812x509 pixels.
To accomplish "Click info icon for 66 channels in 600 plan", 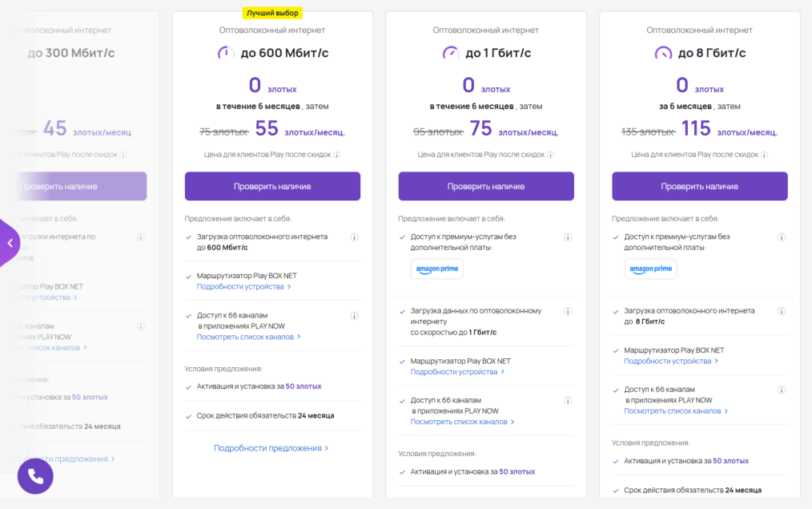I will pos(354,315).
